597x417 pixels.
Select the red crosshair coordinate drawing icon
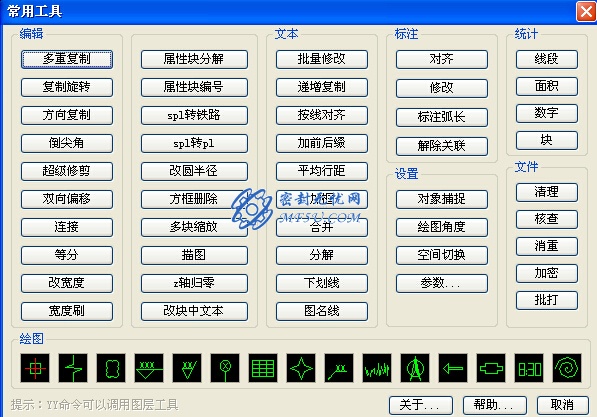(x=35, y=368)
